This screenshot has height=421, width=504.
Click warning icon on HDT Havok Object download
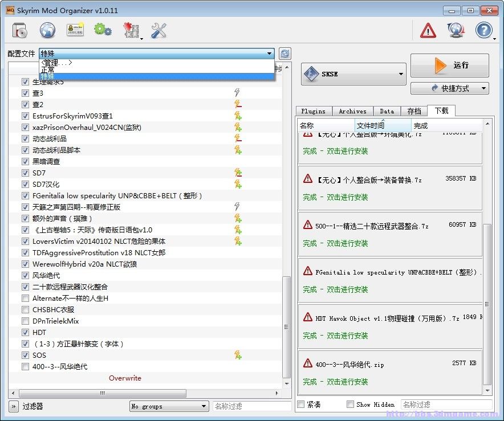[x=308, y=317]
